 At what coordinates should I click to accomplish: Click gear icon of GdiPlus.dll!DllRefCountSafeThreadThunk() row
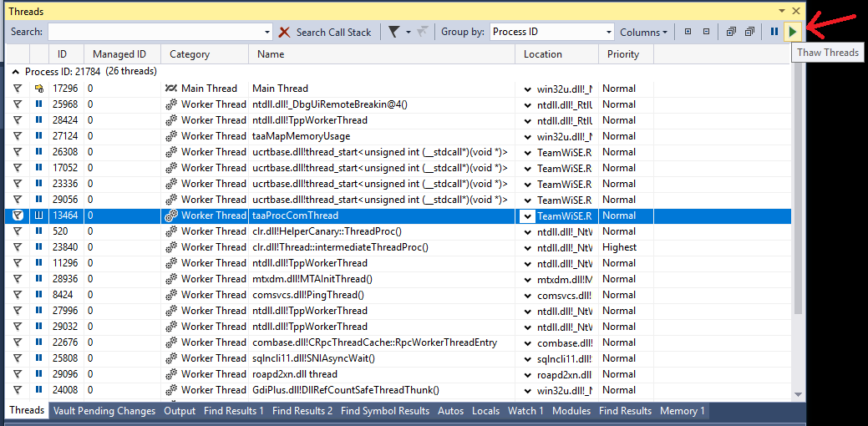(x=170, y=390)
